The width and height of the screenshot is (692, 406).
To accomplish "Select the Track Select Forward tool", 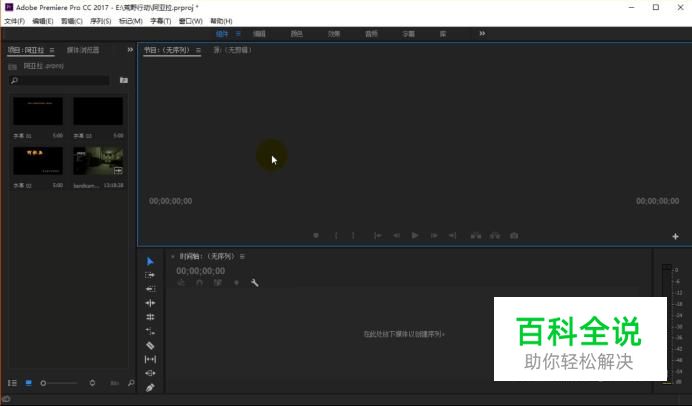I will (150, 275).
